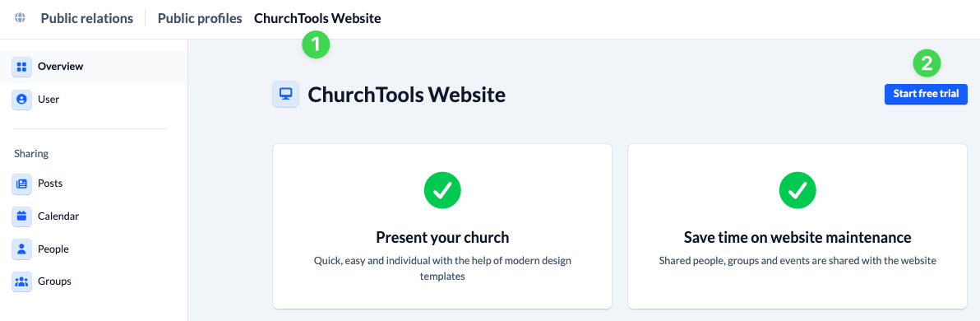Click the monitor icon beside the page title
980x321 pixels.
(x=285, y=95)
